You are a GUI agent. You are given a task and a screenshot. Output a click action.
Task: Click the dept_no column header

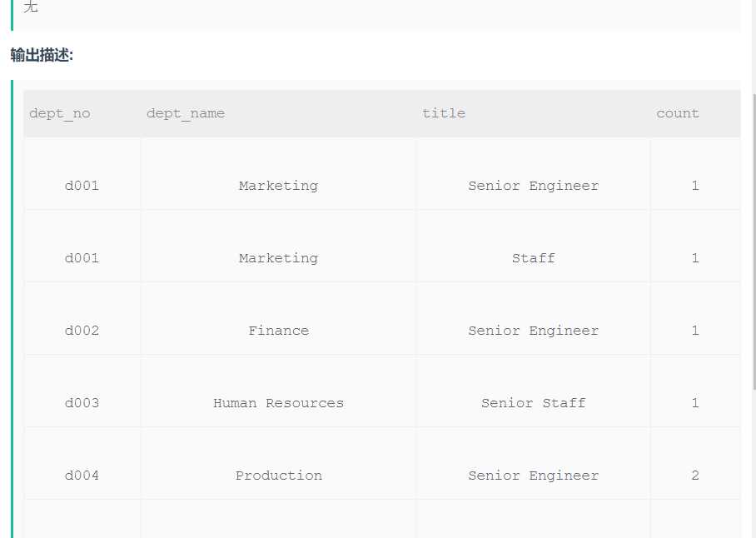click(59, 113)
